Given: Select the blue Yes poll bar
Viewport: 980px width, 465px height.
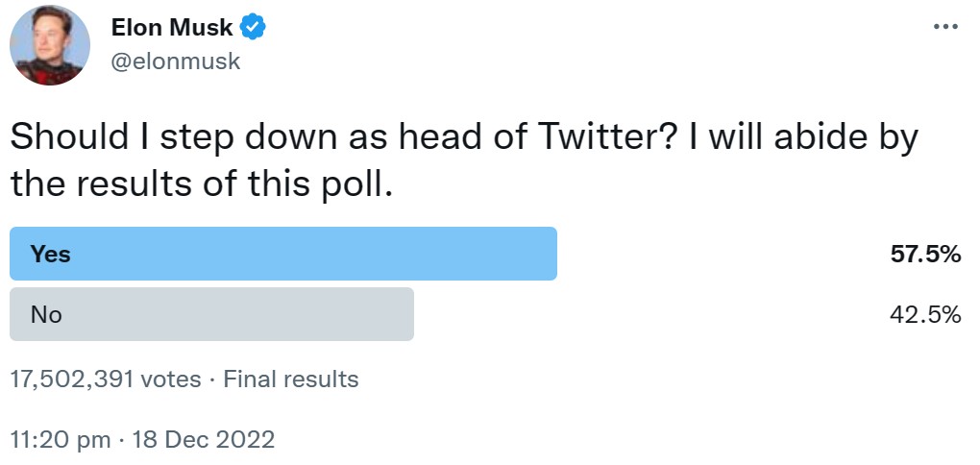Looking at the screenshot, I should [283, 253].
